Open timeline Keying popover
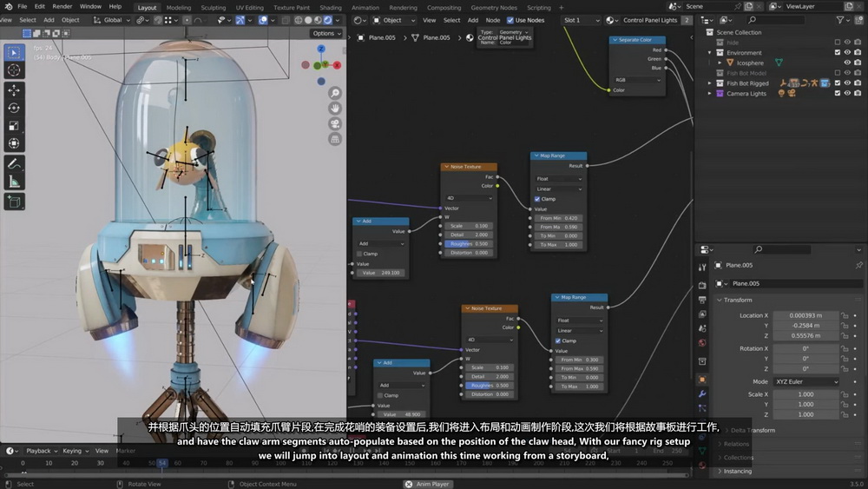Image resolution: width=868 pixels, height=489 pixels. (x=76, y=451)
